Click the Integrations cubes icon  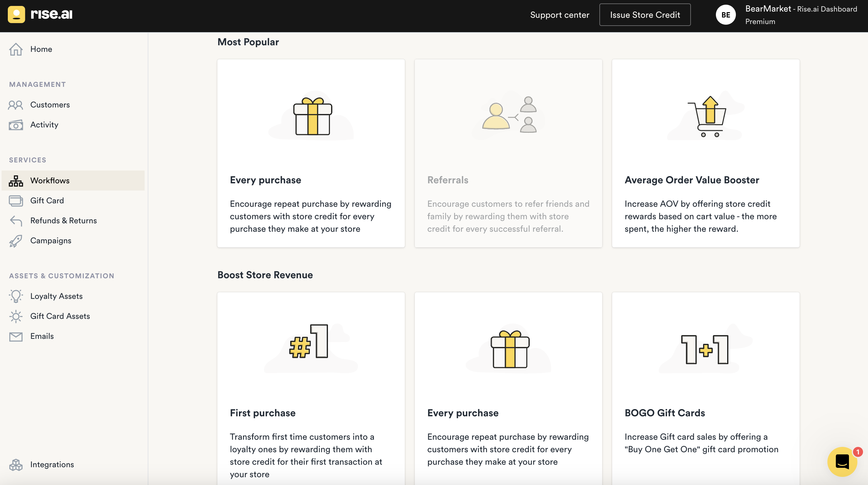tap(16, 465)
